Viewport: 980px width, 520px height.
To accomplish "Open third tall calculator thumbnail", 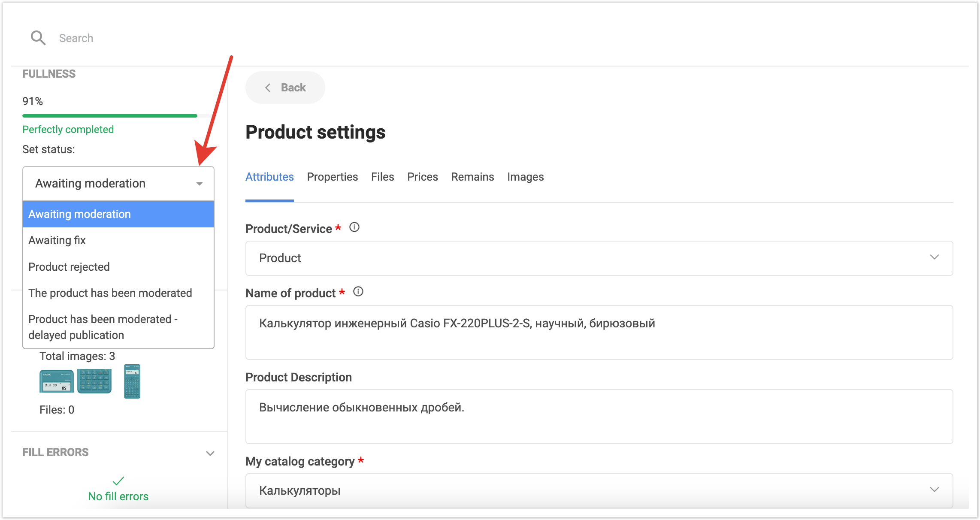I will [x=132, y=381].
